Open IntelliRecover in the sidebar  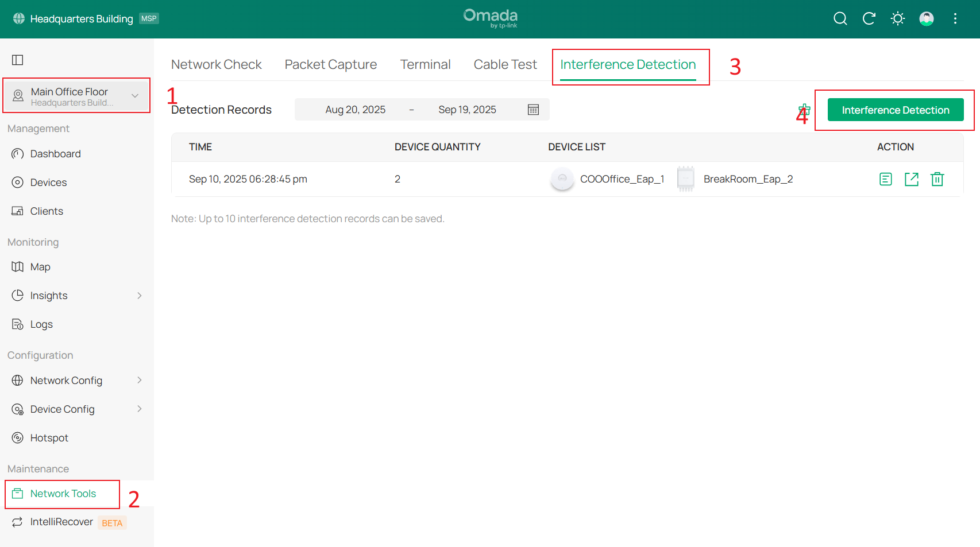point(61,522)
